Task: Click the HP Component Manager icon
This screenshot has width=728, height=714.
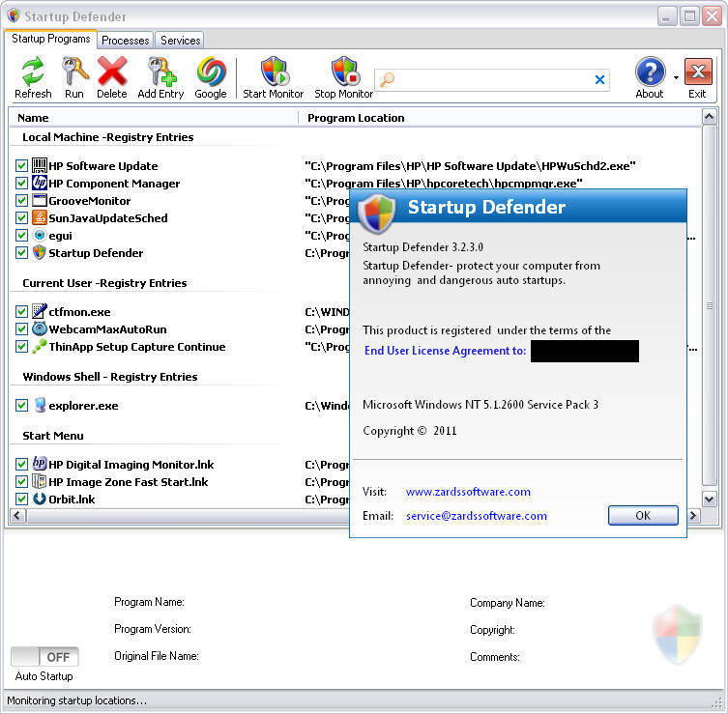Action: (40, 183)
